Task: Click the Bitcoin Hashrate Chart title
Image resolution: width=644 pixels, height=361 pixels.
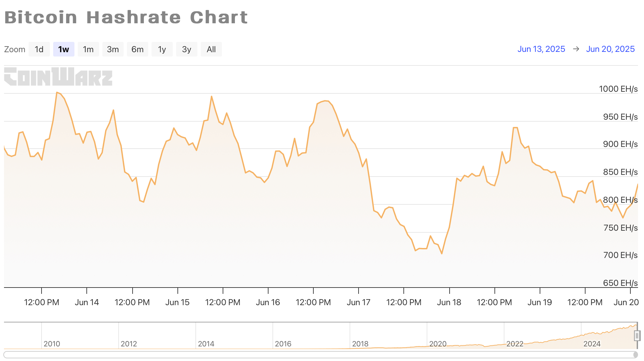Action: coord(126,17)
